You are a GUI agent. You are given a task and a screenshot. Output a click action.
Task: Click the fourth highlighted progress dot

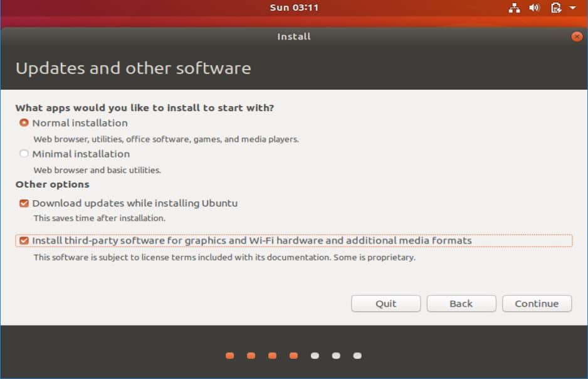pos(293,355)
